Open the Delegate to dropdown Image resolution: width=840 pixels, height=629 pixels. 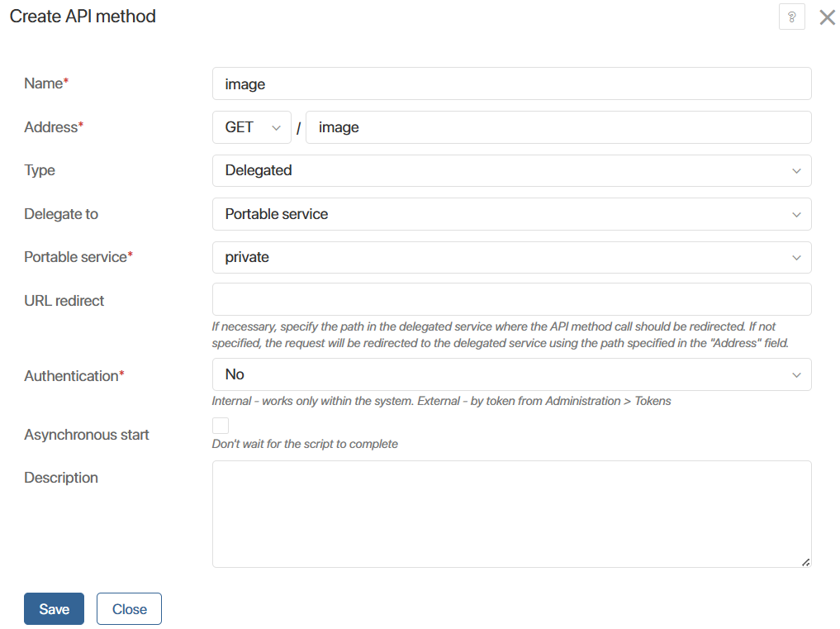(x=512, y=214)
